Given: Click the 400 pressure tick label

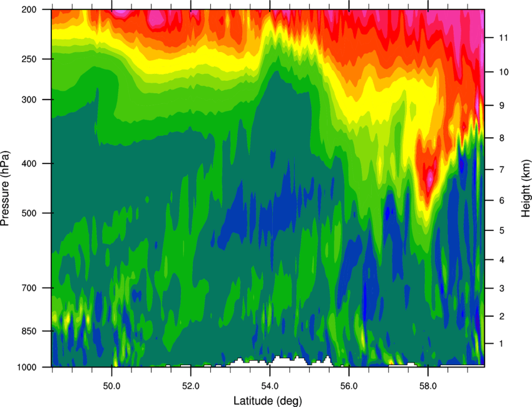Looking at the screenshot, I should coord(29,163).
